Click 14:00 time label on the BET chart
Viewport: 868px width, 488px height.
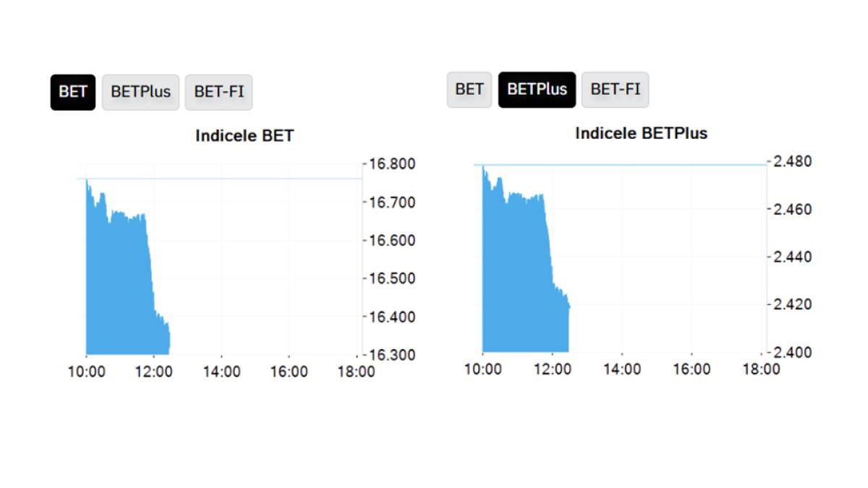pos(221,372)
